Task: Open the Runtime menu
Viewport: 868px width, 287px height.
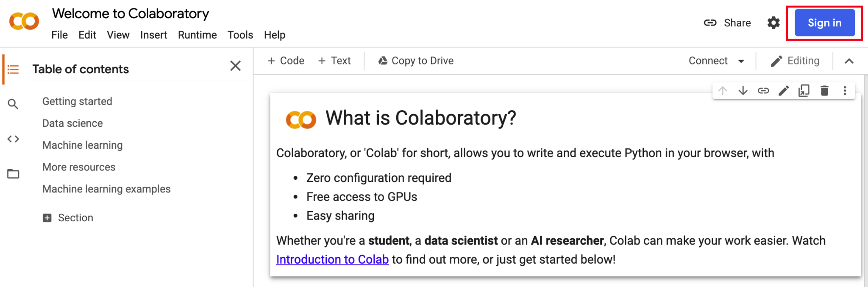Action: pyautogui.click(x=197, y=35)
